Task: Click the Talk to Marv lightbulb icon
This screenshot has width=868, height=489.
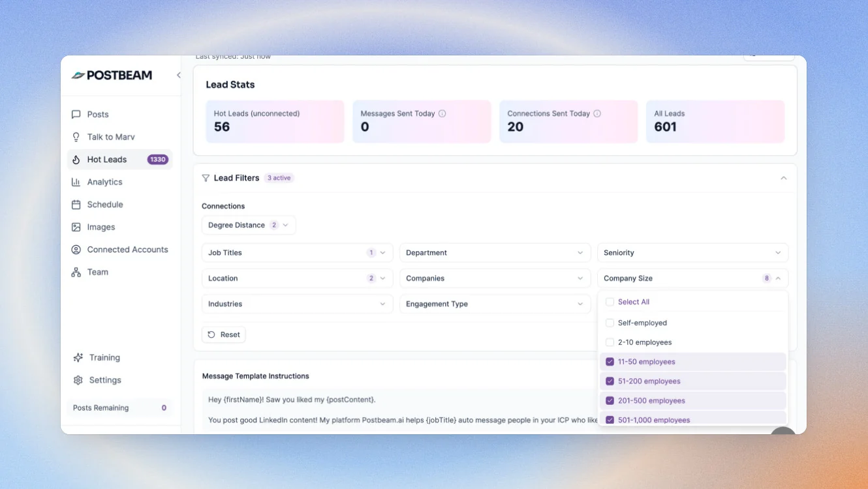Action: 76,137
